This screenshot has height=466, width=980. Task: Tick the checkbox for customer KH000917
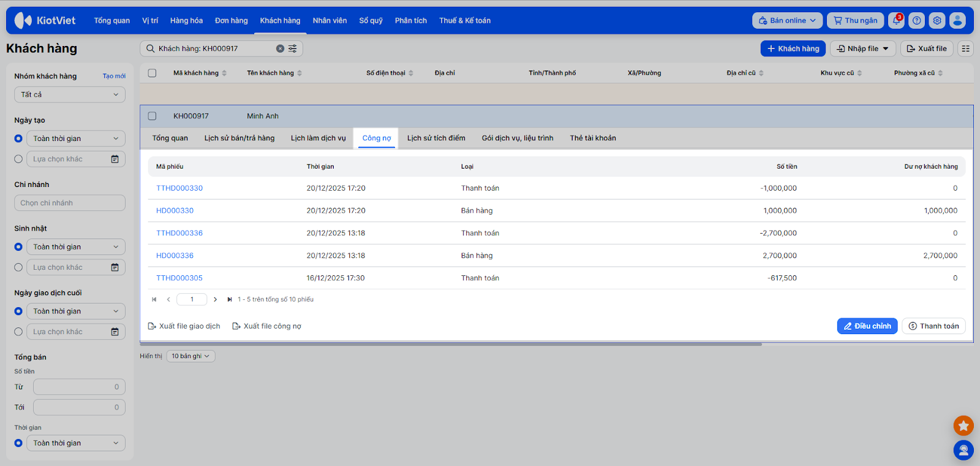point(153,116)
